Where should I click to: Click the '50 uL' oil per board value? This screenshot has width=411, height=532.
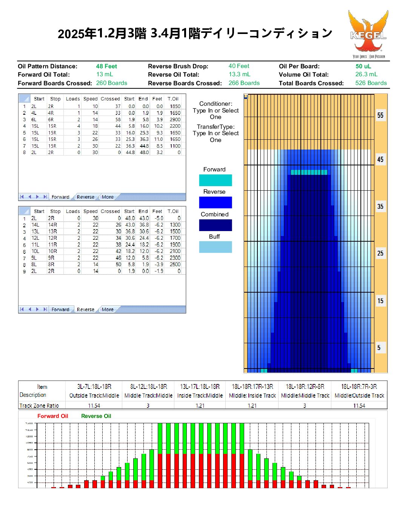(363, 66)
